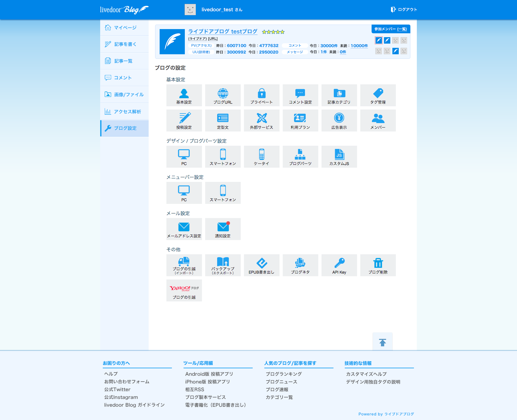Open the 基本設定 icon tile

pos(184,95)
